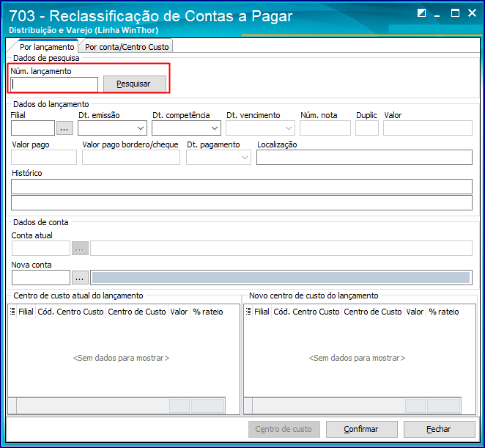This screenshot has height=448, width=485.
Task: Click the Valor field in Dados do lançamento
Action: point(428,128)
